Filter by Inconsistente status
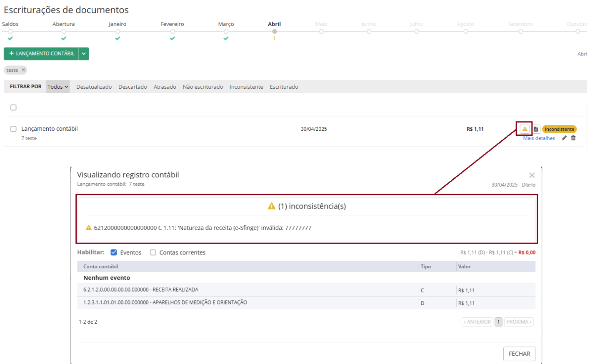Image resolution: width=590 pixels, height=364 pixels. pyautogui.click(x=246, y=87)
